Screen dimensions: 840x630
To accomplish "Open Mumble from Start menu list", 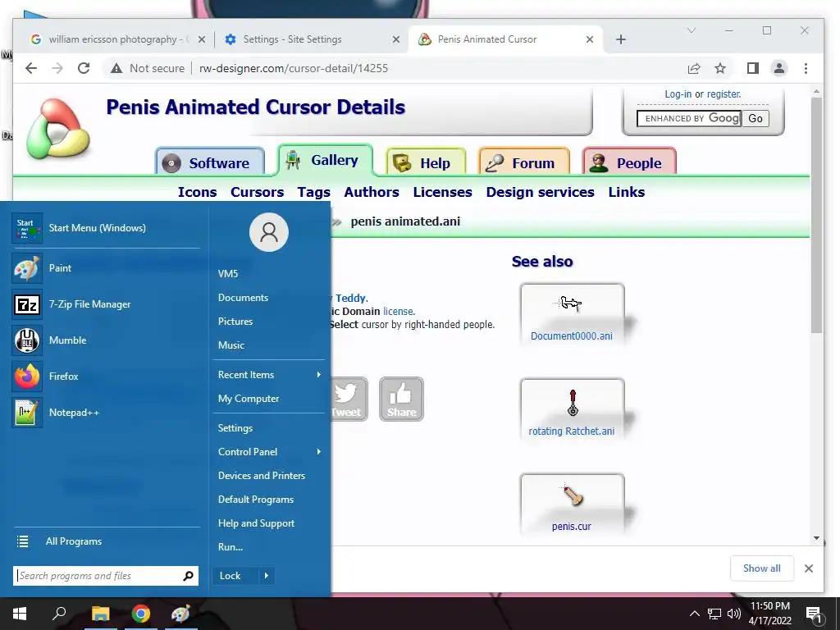I will tap(106, 340).
